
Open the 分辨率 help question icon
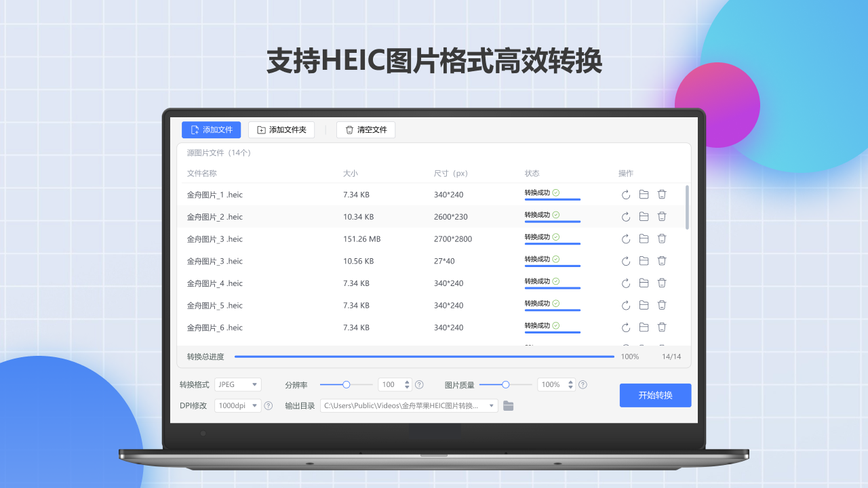pyautogui.click(x=419, y=384)
